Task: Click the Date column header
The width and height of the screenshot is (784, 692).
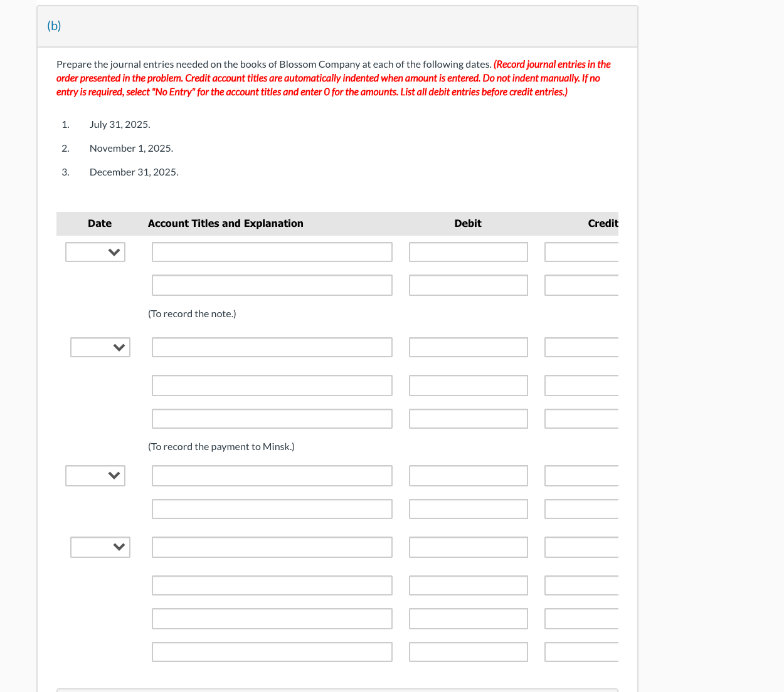Action: (x=100, y=223)
